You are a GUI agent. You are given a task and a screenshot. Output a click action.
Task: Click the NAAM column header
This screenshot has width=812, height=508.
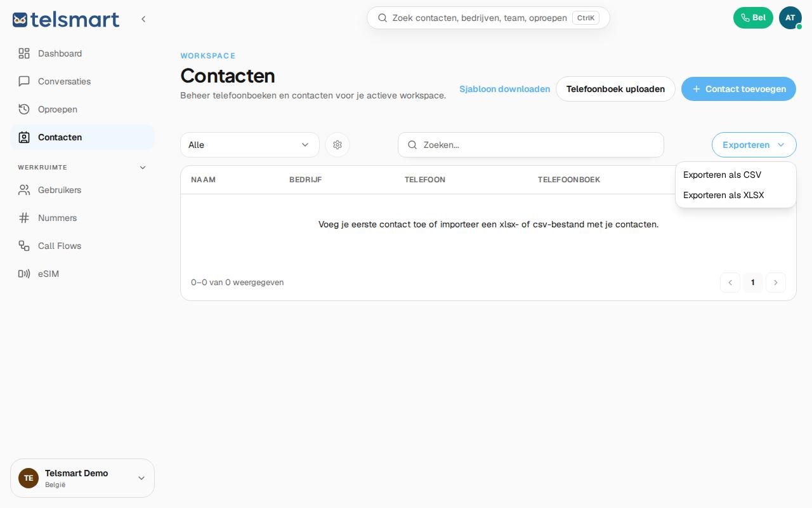(203, 180)
